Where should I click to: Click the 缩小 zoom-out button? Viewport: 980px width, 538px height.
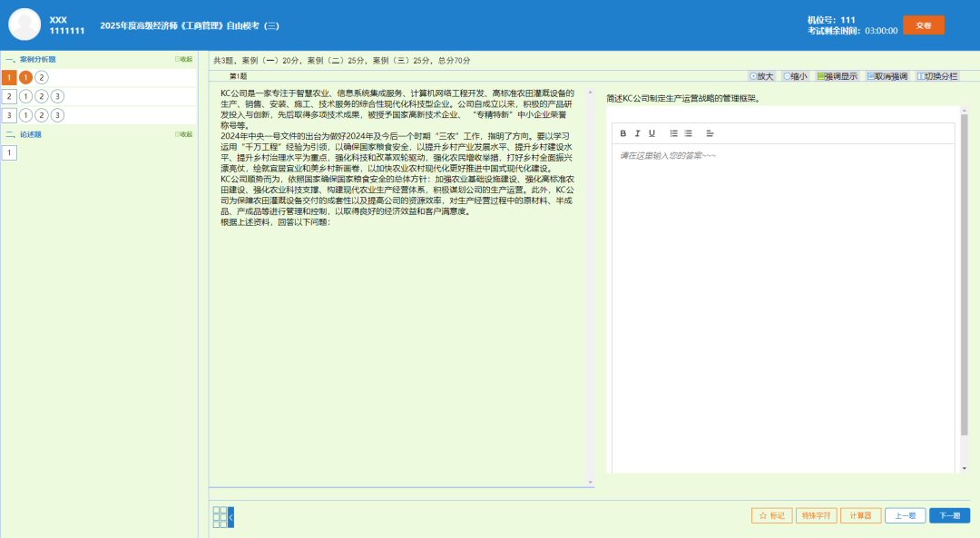795,76
